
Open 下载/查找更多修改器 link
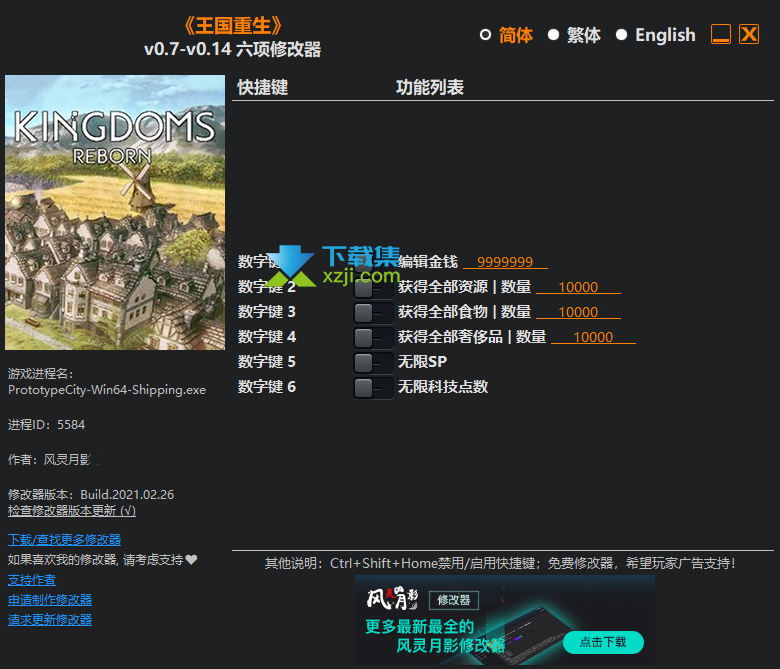pos(64,540)
